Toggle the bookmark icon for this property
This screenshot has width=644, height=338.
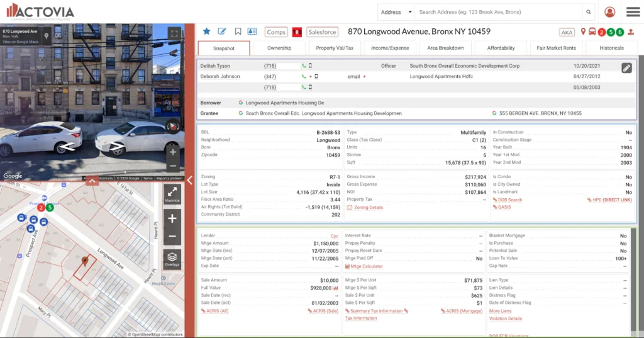[x=238, y=31]
